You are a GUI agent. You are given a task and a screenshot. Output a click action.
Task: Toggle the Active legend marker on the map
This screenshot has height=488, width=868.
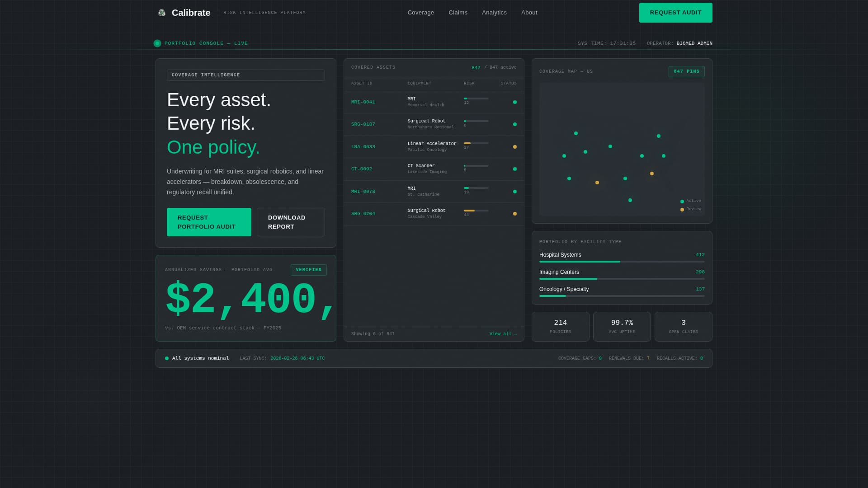pyautogui.click(x=682, y=201)
